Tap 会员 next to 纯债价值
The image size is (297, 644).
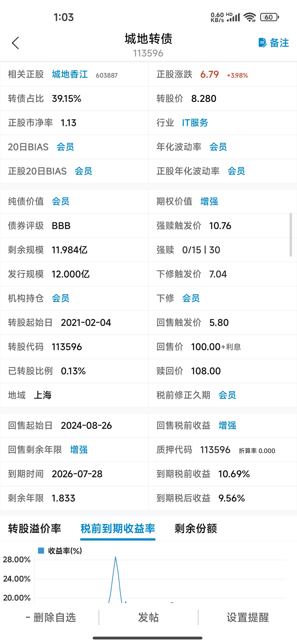click(x=61, y=201)
